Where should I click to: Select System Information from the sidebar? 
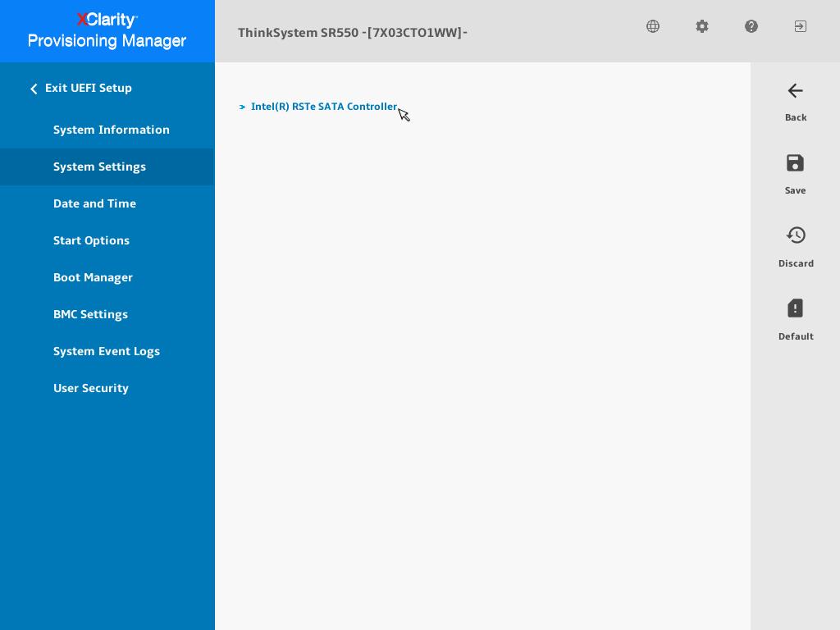tap(112, 130)
